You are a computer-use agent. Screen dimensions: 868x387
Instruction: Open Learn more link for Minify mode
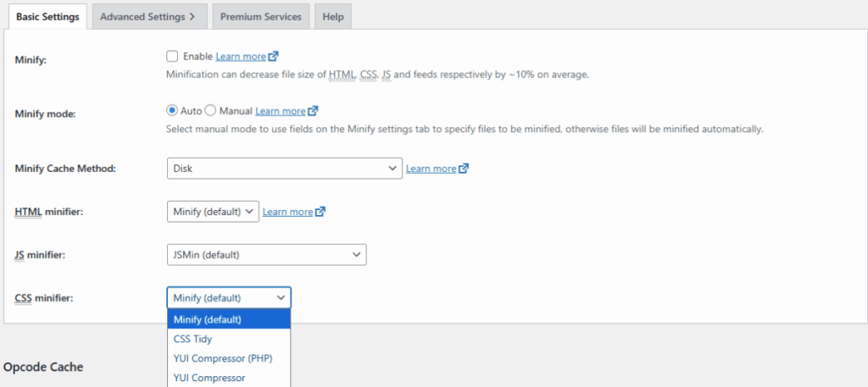(280, 111)
